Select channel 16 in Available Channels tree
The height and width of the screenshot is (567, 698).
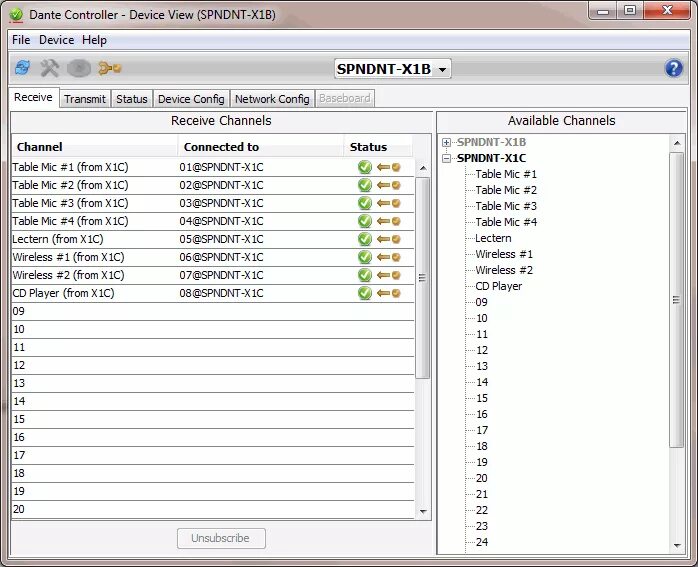point(482,415)
